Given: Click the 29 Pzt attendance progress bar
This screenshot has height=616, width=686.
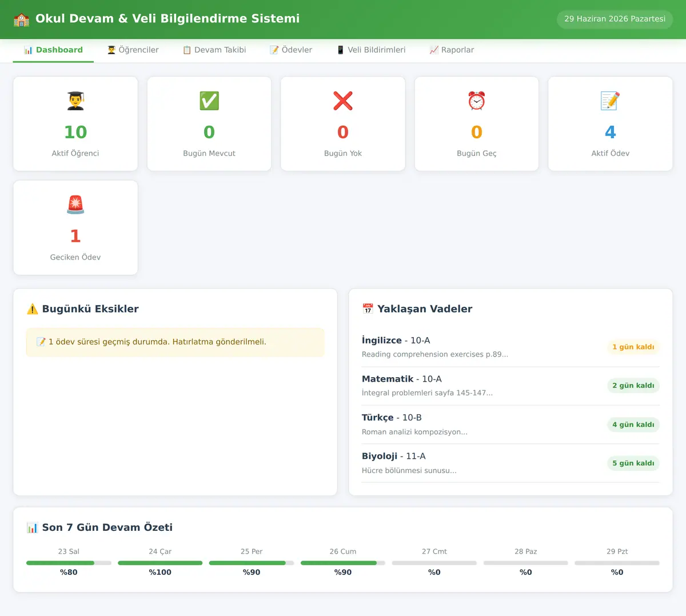Looking at the screenshot, I should 617,563.
